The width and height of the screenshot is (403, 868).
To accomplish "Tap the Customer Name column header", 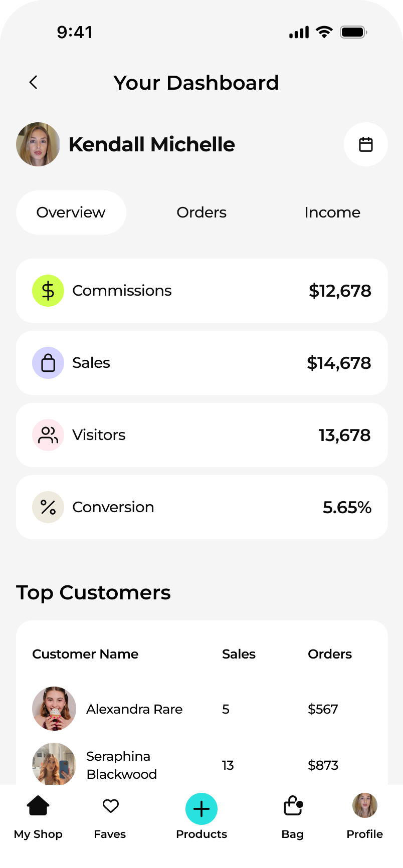I will coord(85,654).
